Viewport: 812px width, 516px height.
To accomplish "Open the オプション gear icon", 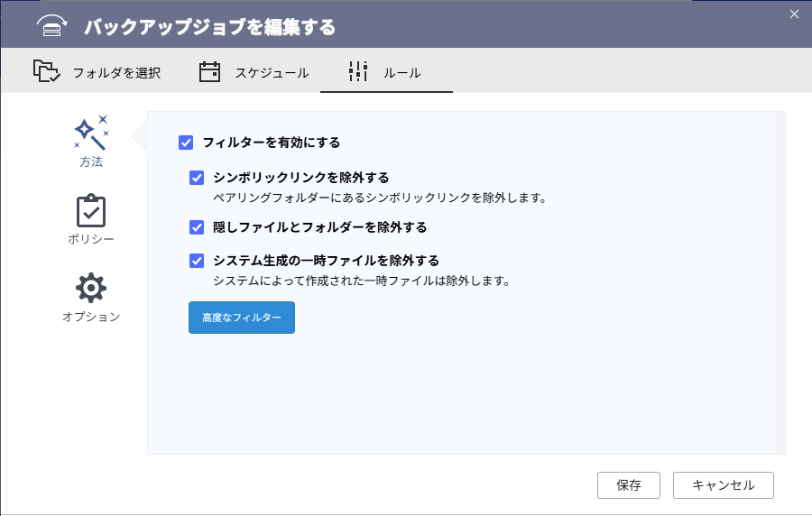I will pyautogui.click(x=90, y=289).
